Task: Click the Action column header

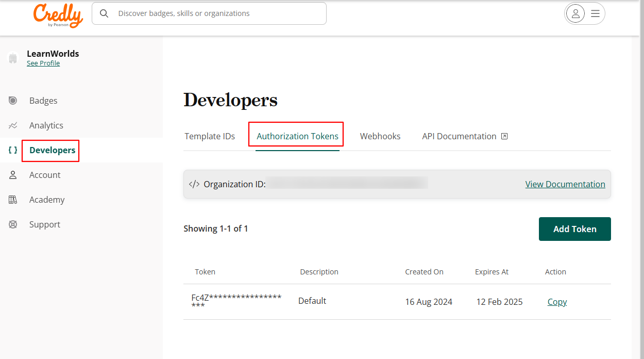Action: click(x=555, y=272)
